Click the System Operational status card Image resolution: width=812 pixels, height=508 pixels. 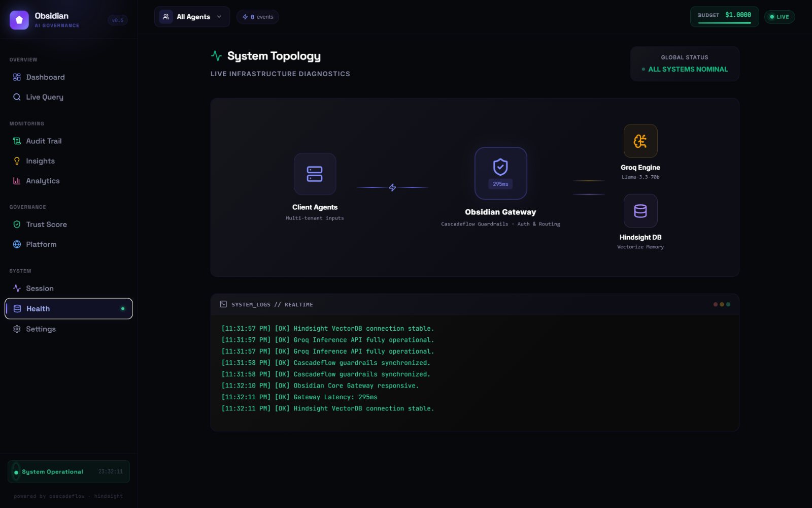(69, 472)
